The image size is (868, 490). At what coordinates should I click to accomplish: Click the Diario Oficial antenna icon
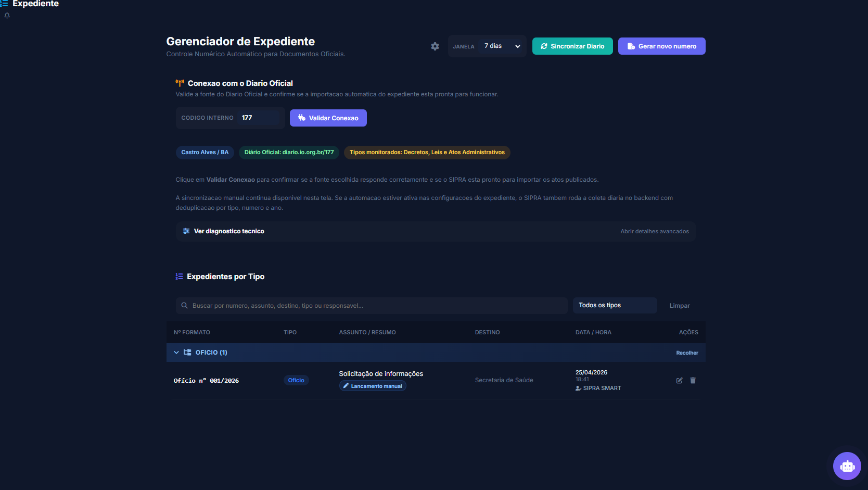[x=180, y=83]
